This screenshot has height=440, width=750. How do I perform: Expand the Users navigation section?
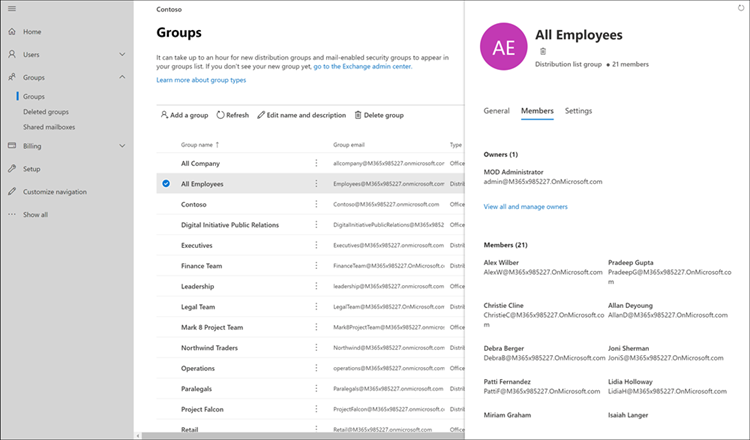click(x=122, y=54)
